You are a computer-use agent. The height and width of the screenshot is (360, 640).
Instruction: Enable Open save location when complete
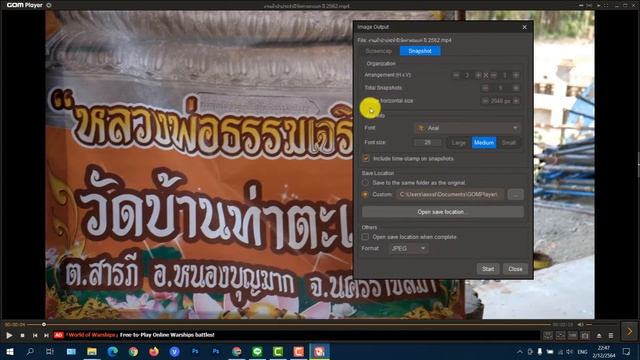365,237
